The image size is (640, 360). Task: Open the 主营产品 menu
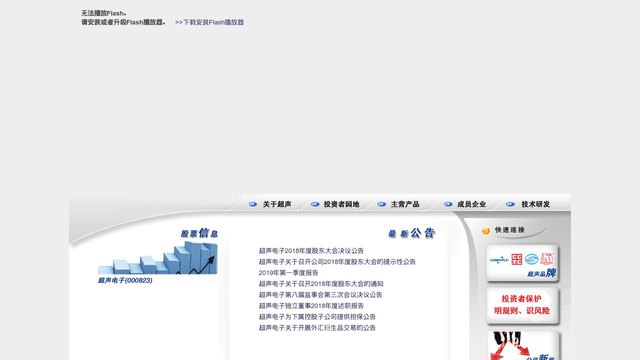pos(405,204)
